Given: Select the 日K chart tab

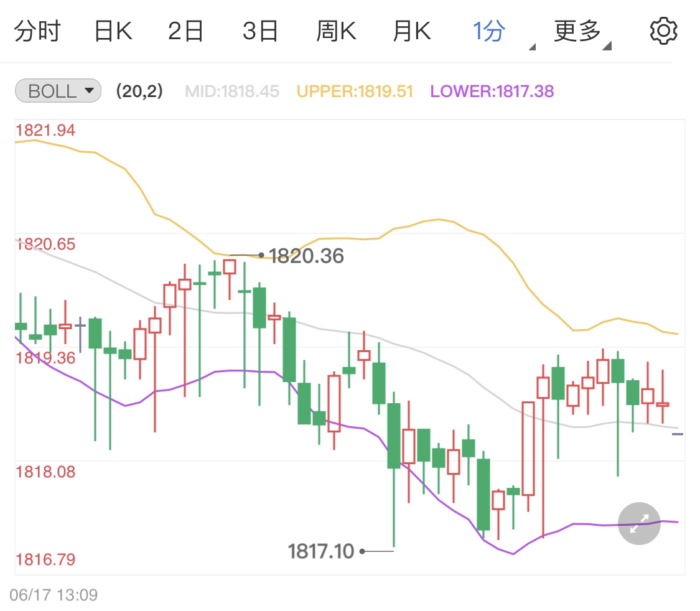Looking at the screenshot, I should click(113, 30).
